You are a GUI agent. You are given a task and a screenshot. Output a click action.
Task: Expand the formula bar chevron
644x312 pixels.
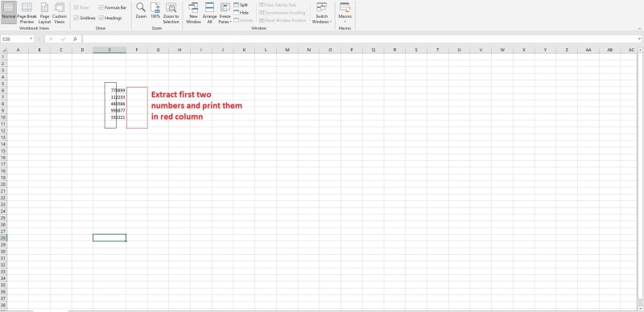coord(640,39)
